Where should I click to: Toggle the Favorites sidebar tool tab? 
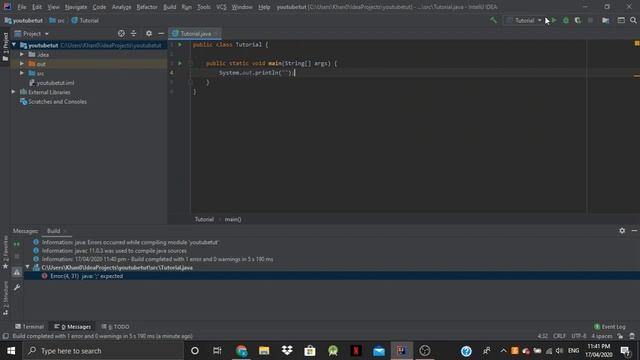pyautogui.click(x=5, y=253)
